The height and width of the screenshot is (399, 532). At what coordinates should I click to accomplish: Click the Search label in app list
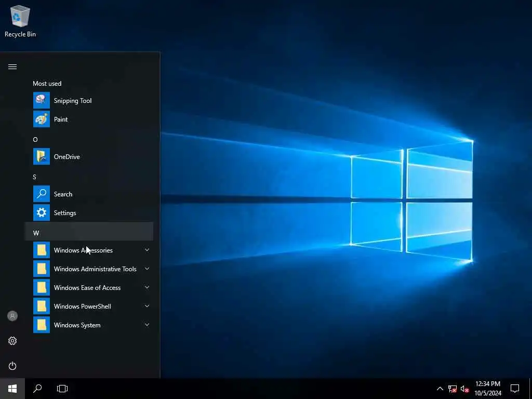click(63, 194)
